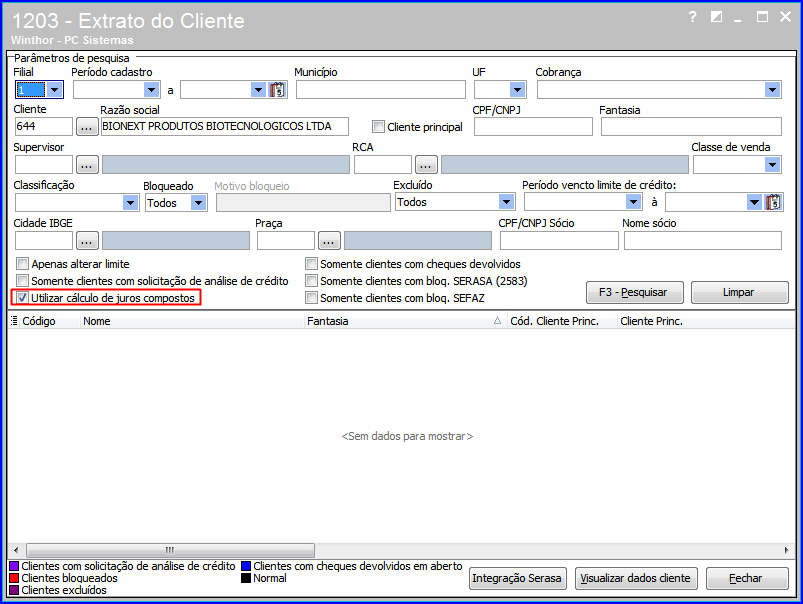Click the Normal black legend swatch
The image size is (803, 604).
[x=246, y=578]
